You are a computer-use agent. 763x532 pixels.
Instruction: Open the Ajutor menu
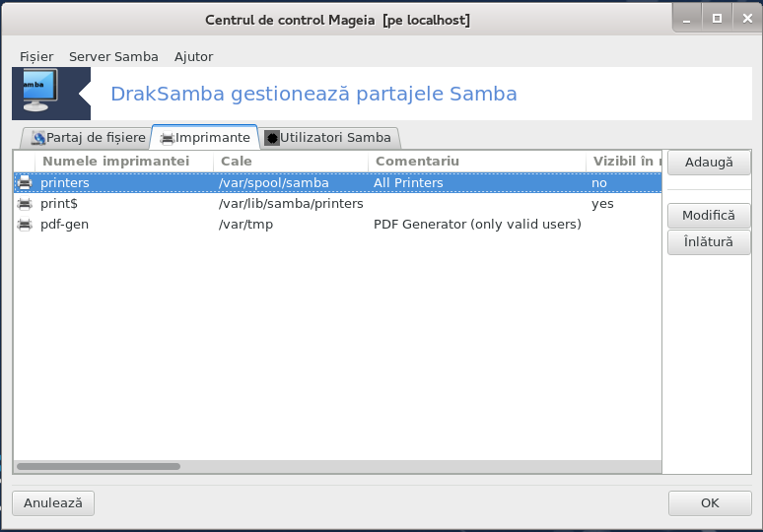[193, 57]
